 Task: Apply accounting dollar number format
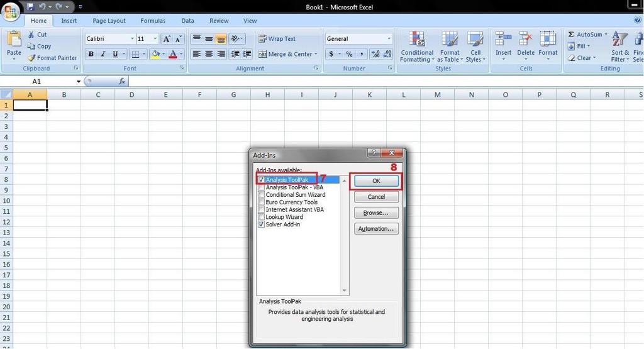(x=331, y=54)
